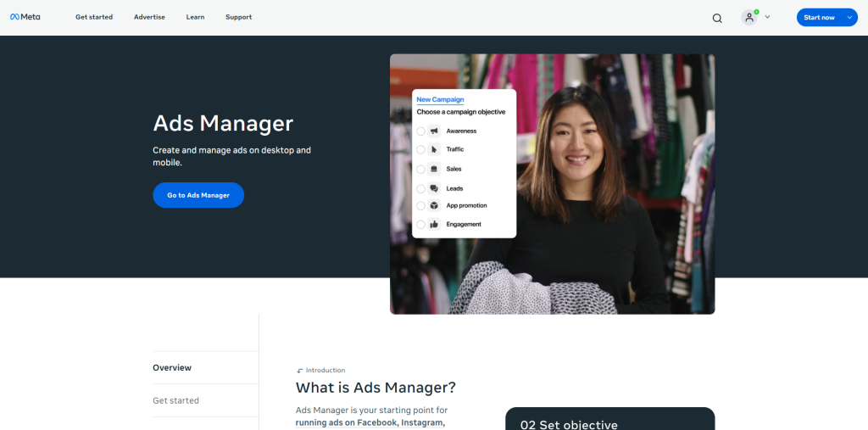Screen dimensions: 868x430
Task: Click the Create and manage ads description
Action: tap(232, 156)
